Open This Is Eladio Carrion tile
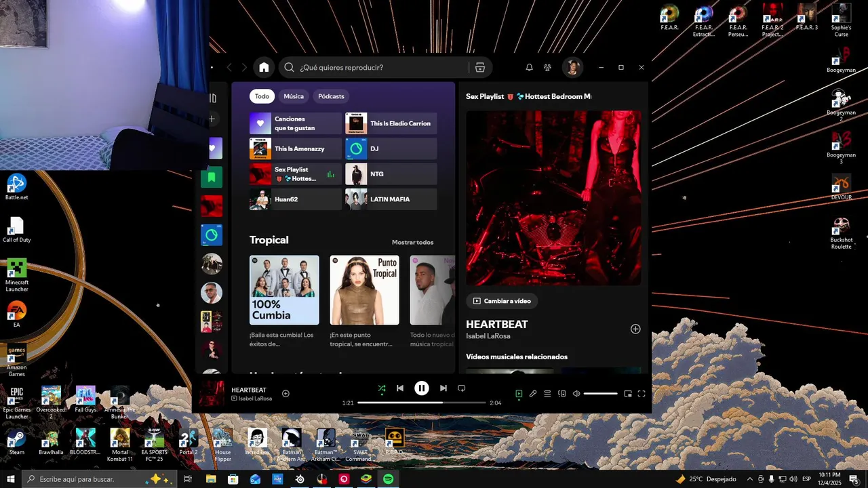The width and height of the screenshot is (868, 488). tap(391, 123)
